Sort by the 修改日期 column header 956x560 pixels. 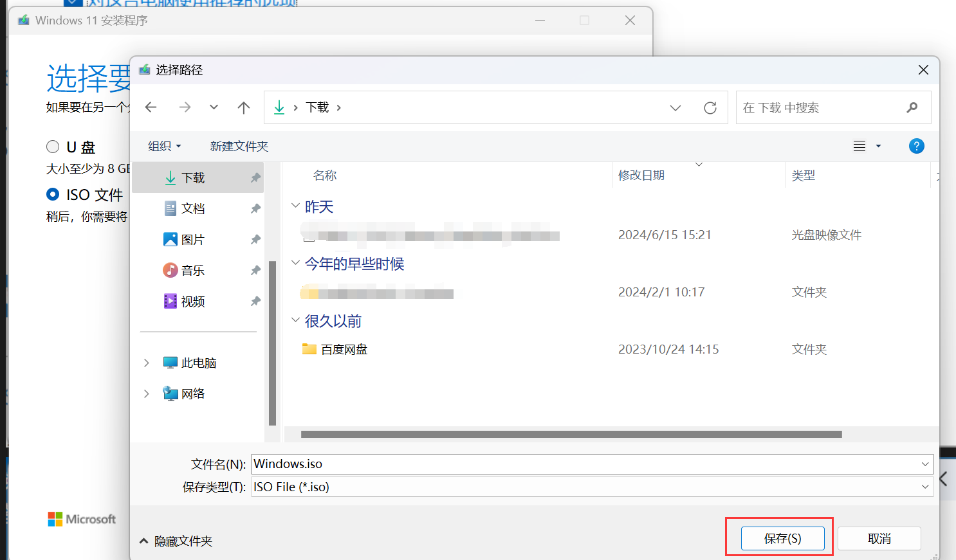click(641, 175)
